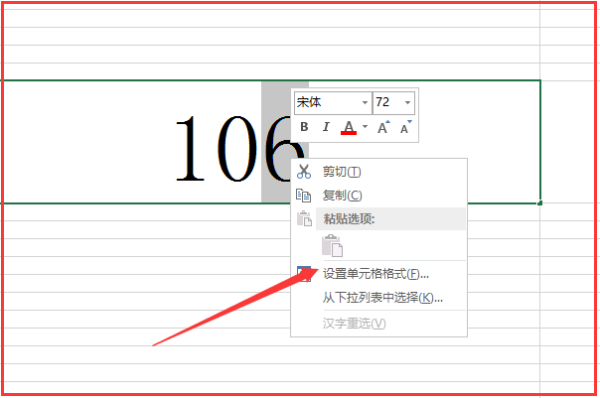Increase font size with larger A icon

click(x=383, y=127)
